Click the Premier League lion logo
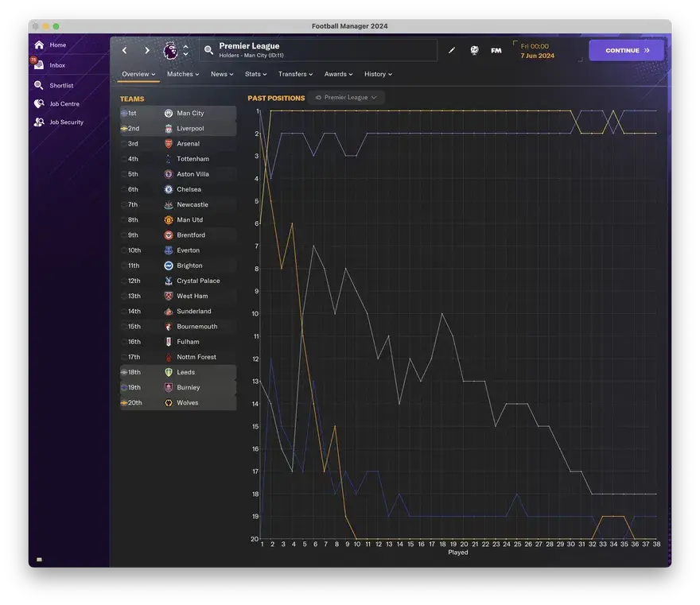 pos(169,50)
